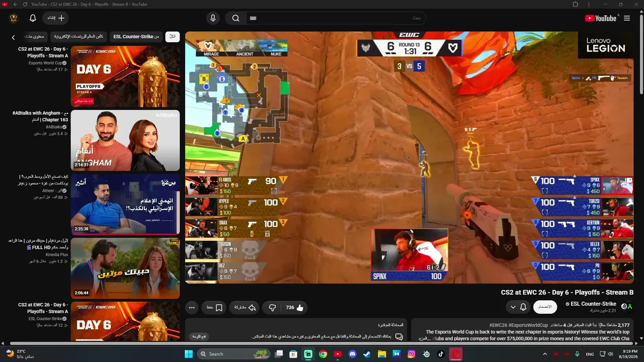Click the 'إنشاء' create button
This screenshot has width=644, height=362.
[56, 18]
